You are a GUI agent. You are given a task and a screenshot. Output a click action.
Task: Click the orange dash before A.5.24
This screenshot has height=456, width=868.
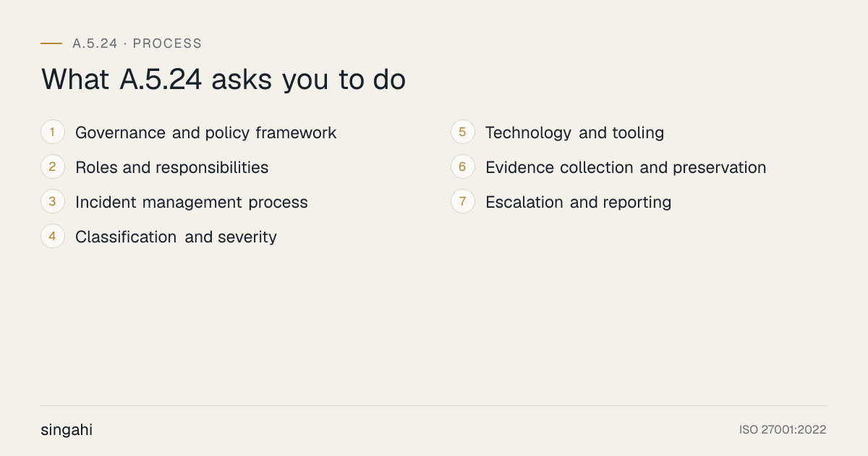51,43
